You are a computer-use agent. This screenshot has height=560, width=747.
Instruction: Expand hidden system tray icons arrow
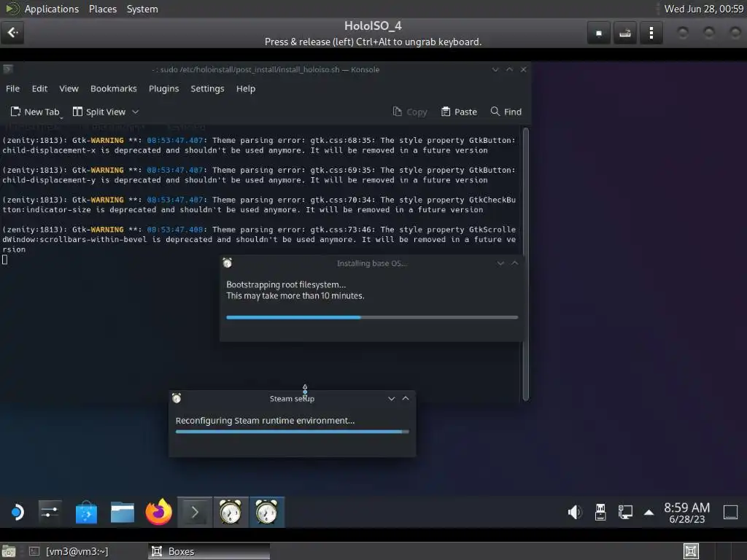point(649,513)
